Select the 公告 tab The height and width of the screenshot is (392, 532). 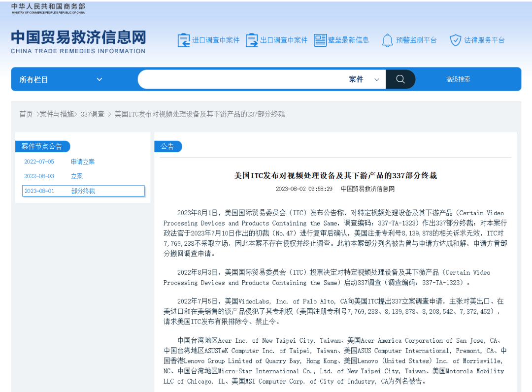pyautogui.click(x=168, y=146)
